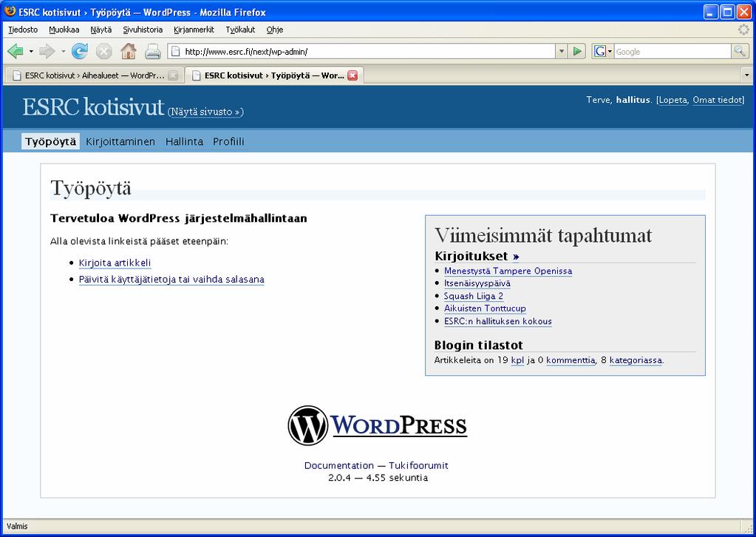Click the WordPress logo image
This screenshot has height=537, width=756.
point(377,425)
